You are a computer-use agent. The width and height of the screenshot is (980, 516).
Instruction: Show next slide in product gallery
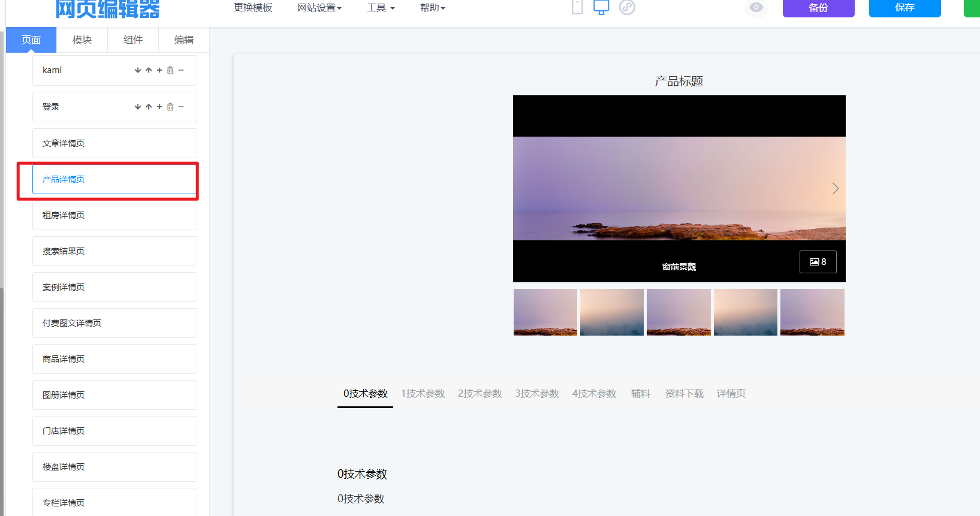(x=836, y=189)
